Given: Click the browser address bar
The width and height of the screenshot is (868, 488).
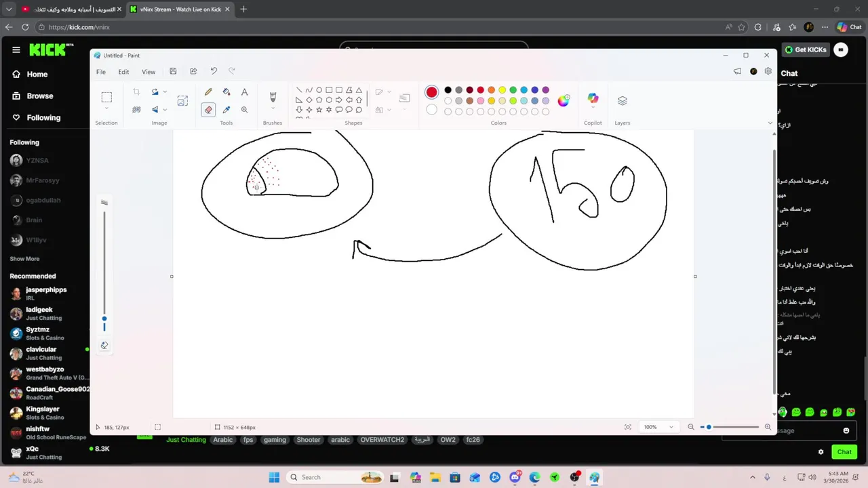Looking at the screenshot, I should coord(380,27).
